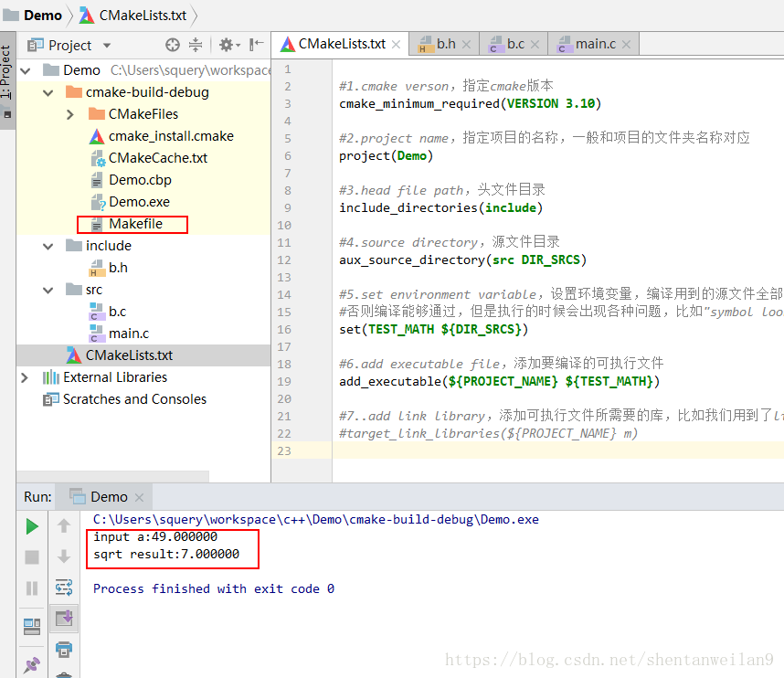Pin the Run tab with the pin icon
Viewport: 784px width, 678px height.
[x=32, y=664]
